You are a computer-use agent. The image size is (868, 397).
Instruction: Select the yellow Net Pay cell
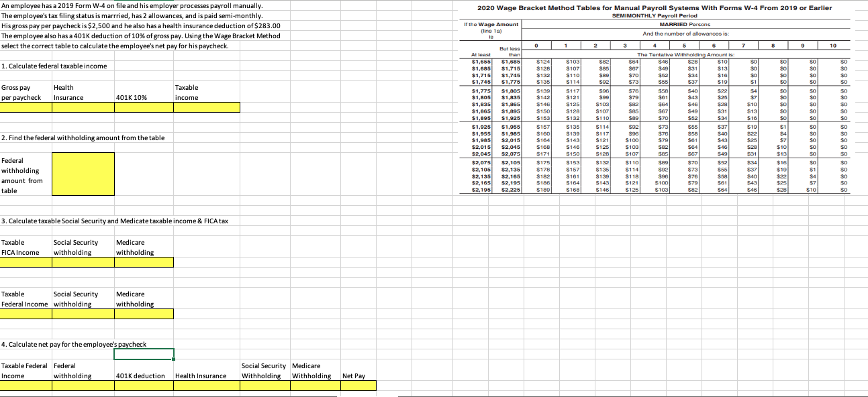click(x=359, y=386)
